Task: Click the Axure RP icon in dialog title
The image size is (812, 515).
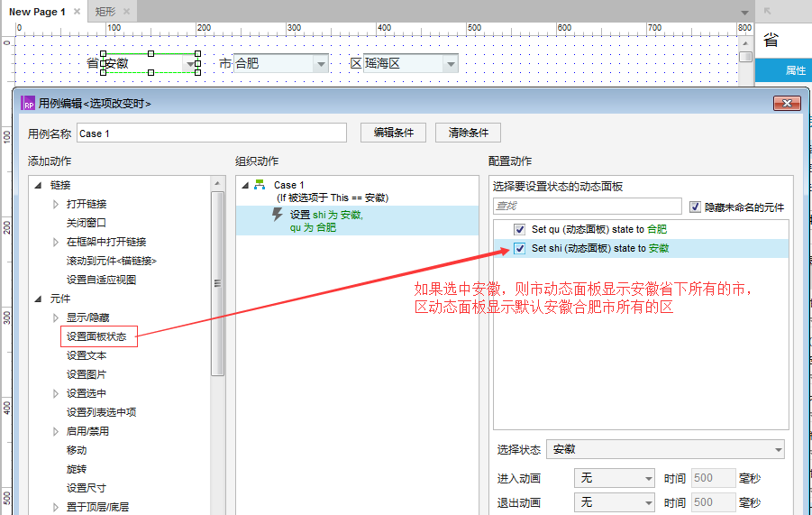Action: [x=29, y=104]
